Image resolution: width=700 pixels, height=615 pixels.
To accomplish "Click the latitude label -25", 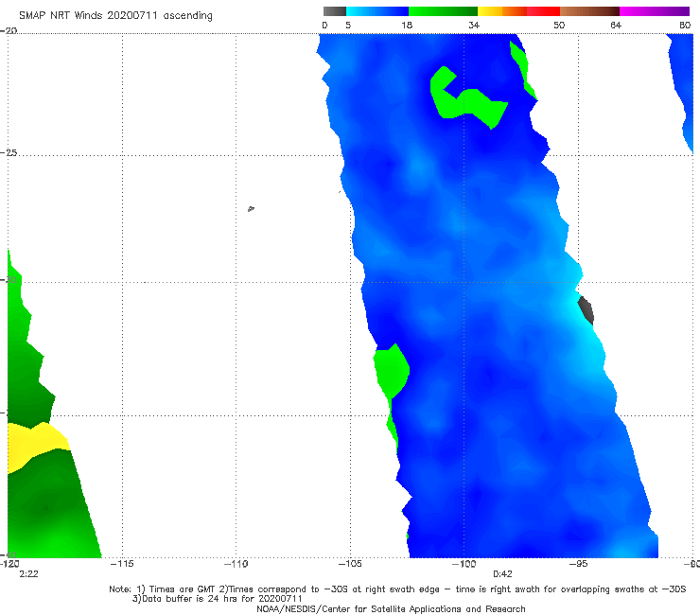I will (9, 152).
